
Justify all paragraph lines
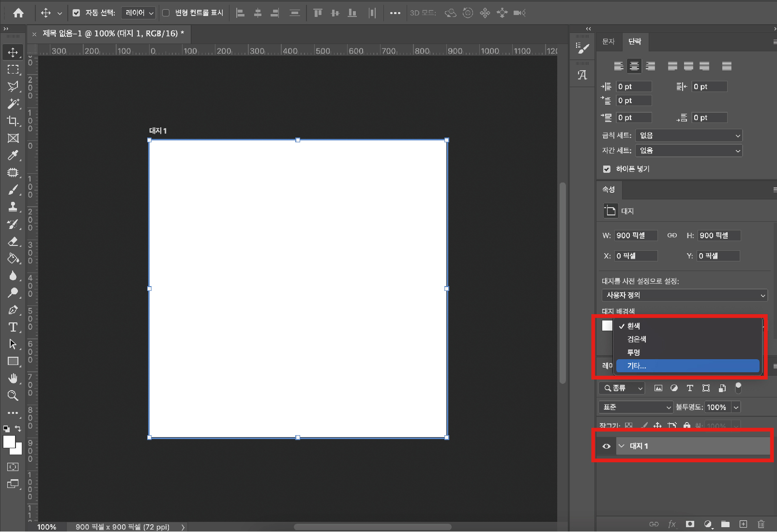click(x=727, y=66)
